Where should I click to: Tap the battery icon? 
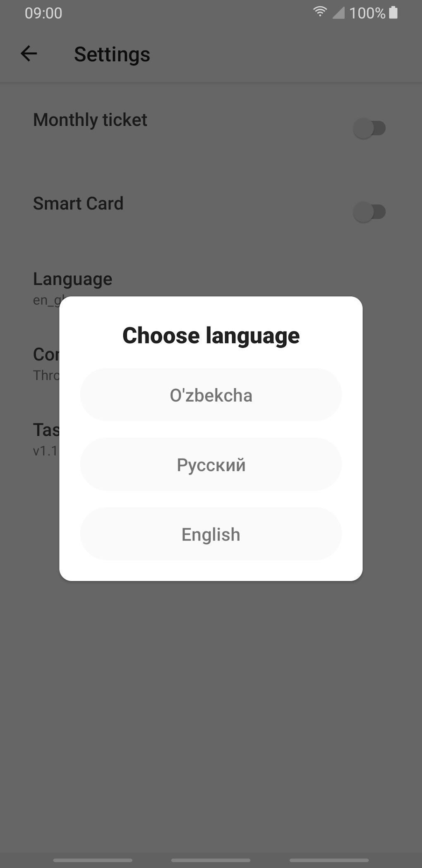pyautogui.click(x=392, y=13)
